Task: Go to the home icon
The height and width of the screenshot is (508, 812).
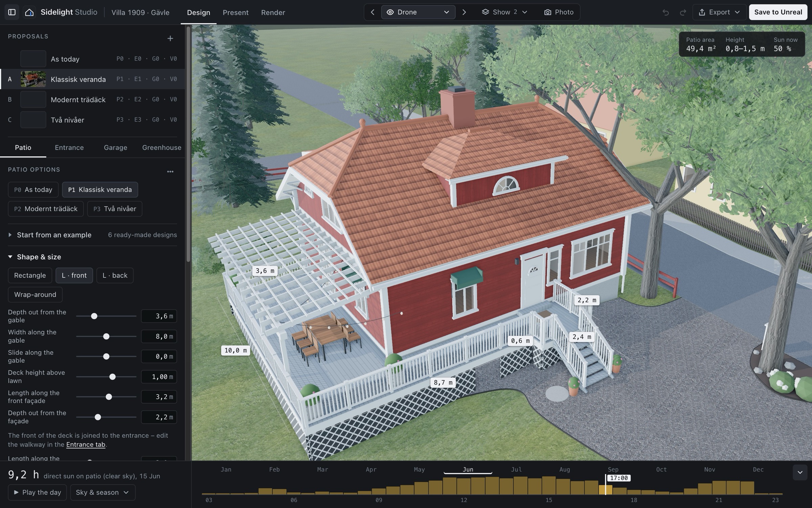Action: (29, 12)
